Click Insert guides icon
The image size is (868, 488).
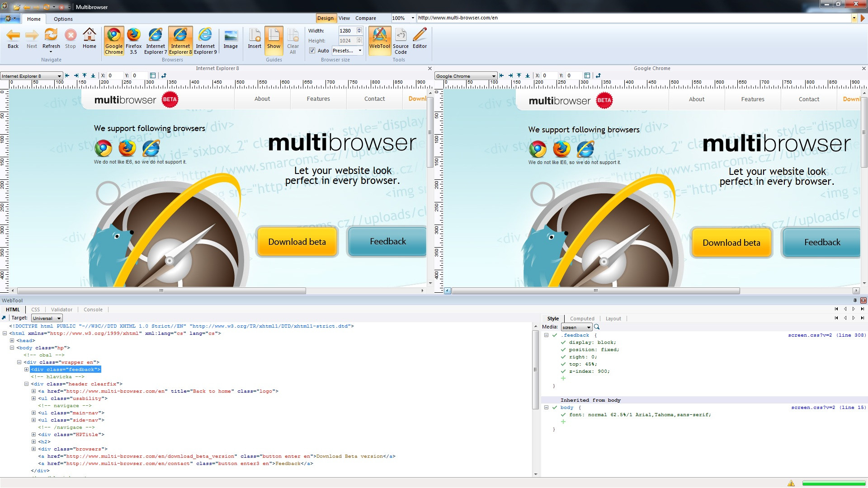[255, 38]
